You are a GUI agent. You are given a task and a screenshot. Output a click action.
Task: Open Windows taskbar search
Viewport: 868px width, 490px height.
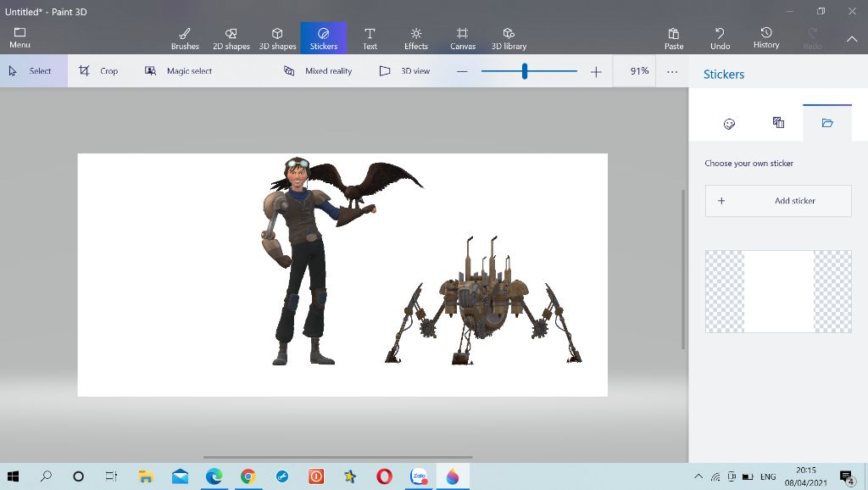tap(46, 476)
